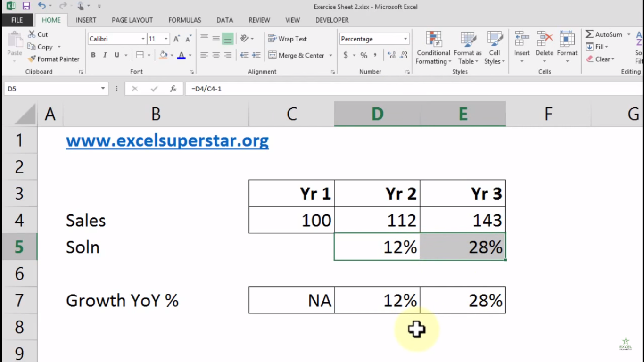
Task: Toggle top align button
Action: pos(204,39)
